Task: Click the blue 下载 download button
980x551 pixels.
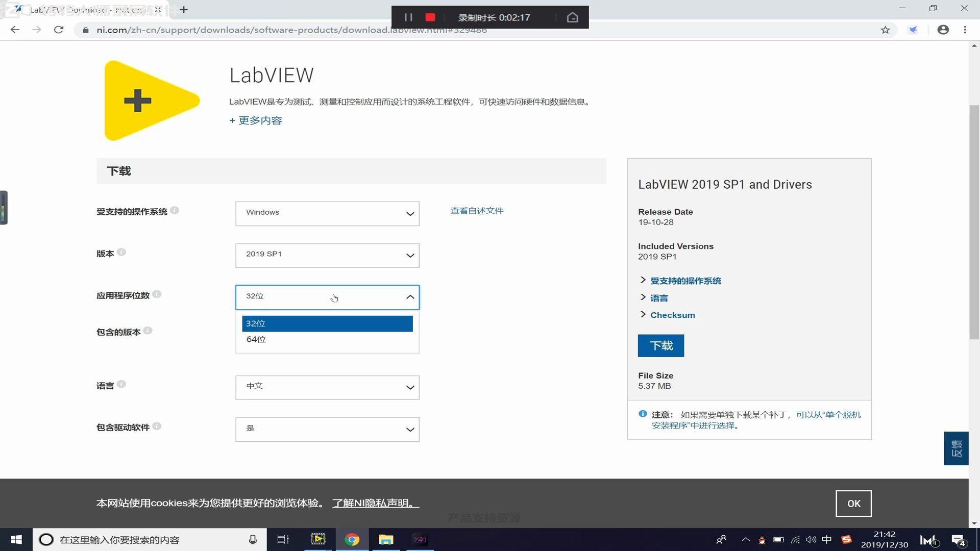Action: pyautogui.click(x=660, y=346)
